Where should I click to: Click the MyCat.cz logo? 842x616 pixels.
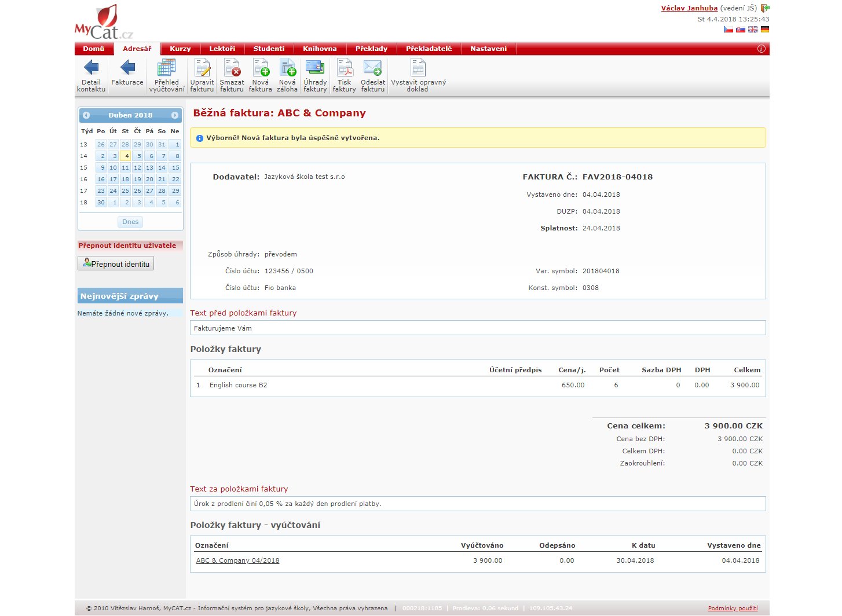104,23
